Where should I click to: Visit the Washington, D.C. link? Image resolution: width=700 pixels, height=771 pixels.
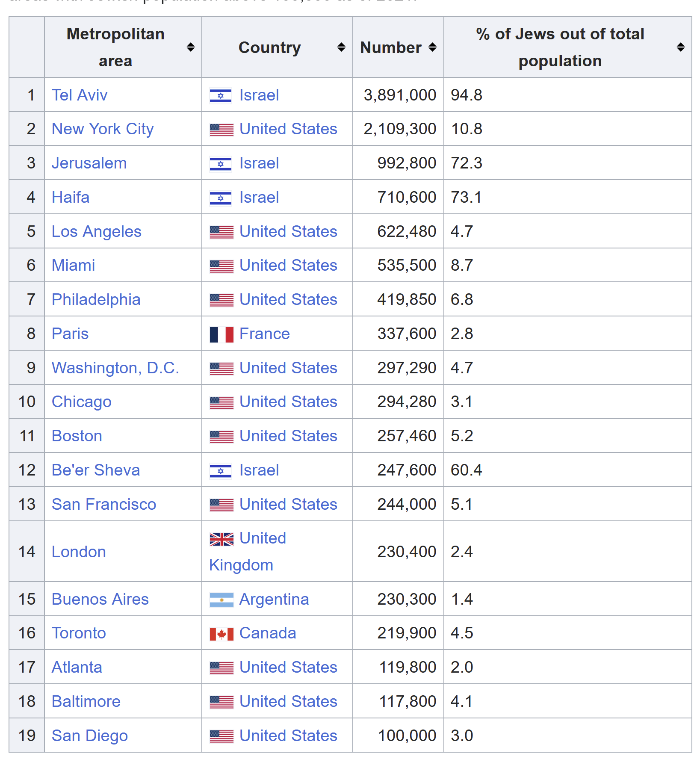115,368
